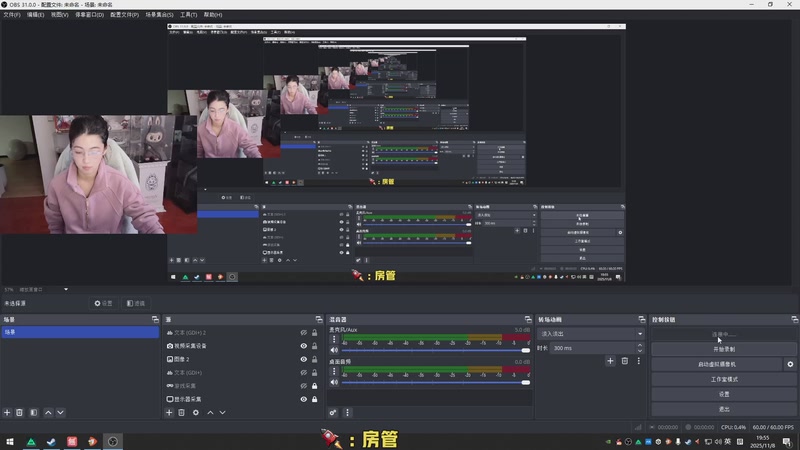Screen dimensions: 800x450
Task: Mute the 麦克风/Aux audio channel
Action: (x=334, y=350)
